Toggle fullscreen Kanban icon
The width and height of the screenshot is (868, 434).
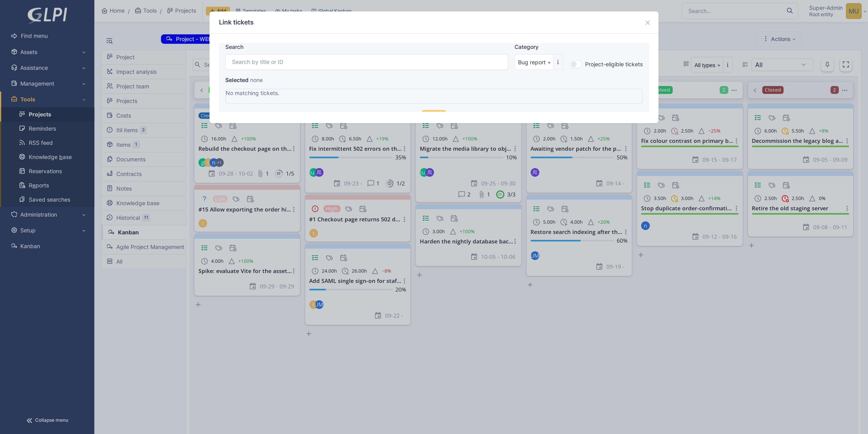tap(846, 65)
